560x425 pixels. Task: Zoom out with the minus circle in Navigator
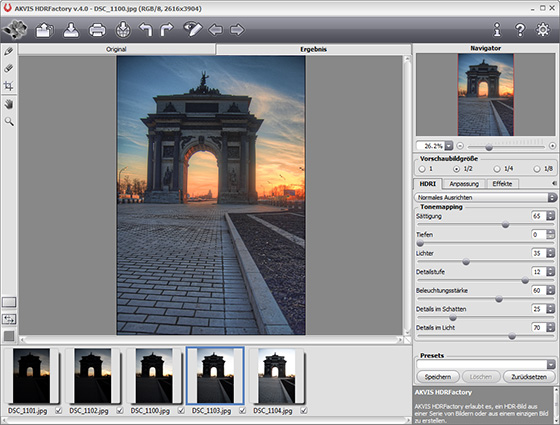point(460,146)
